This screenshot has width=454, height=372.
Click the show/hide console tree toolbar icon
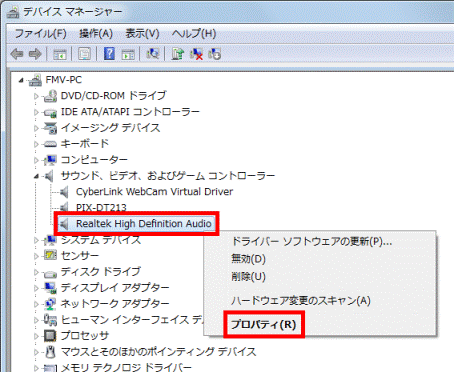[60, 54]
